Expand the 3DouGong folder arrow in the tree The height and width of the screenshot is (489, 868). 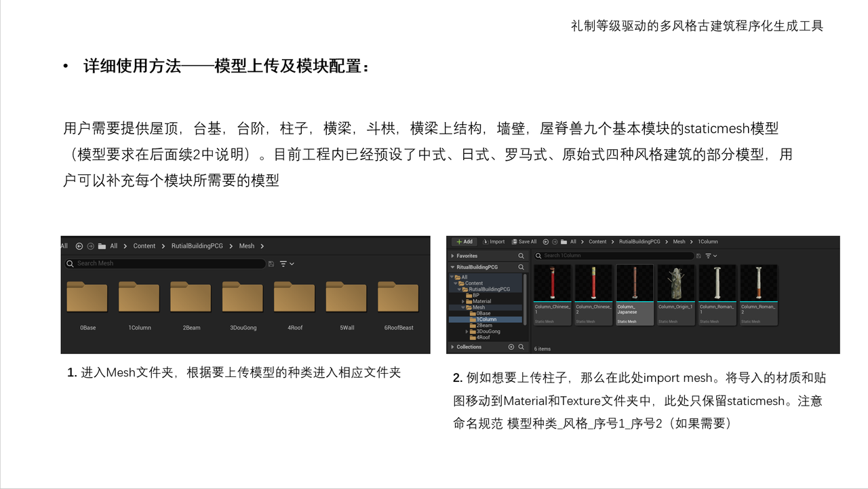point(467,332)
